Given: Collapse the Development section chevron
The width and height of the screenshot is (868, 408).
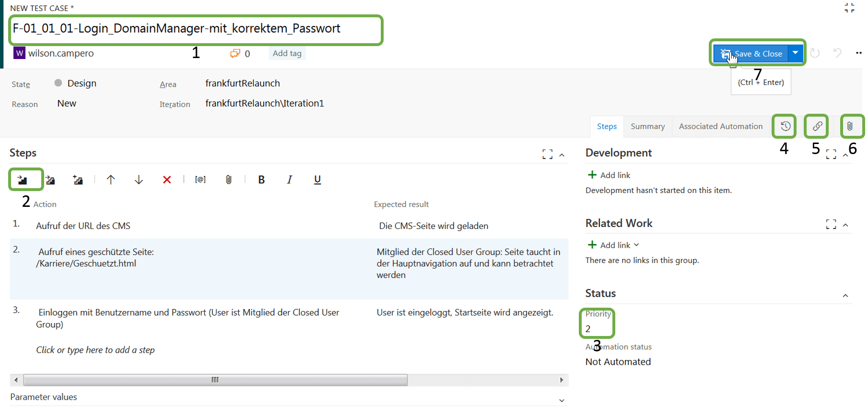Looking at the screenshot, I should 846,155.
